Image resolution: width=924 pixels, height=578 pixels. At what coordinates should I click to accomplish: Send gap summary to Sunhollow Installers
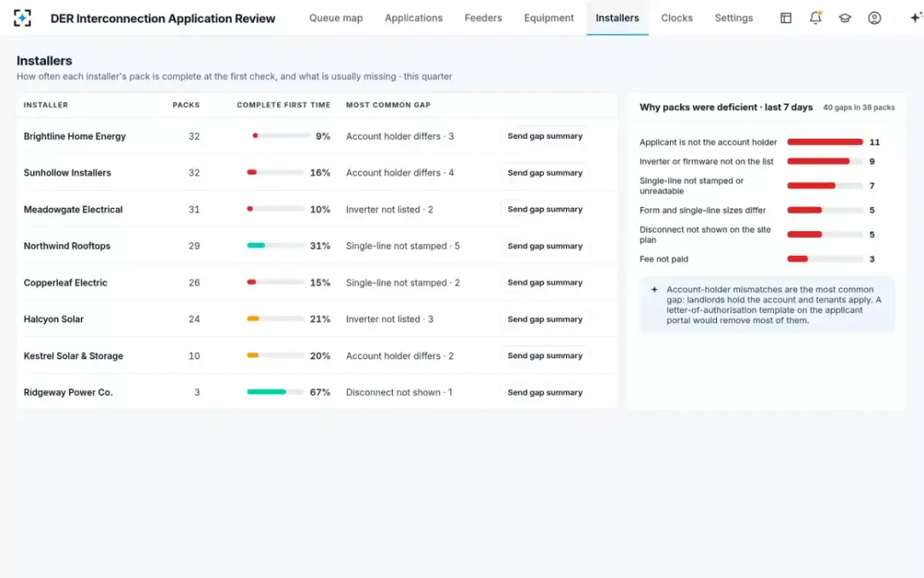point(544,173)
